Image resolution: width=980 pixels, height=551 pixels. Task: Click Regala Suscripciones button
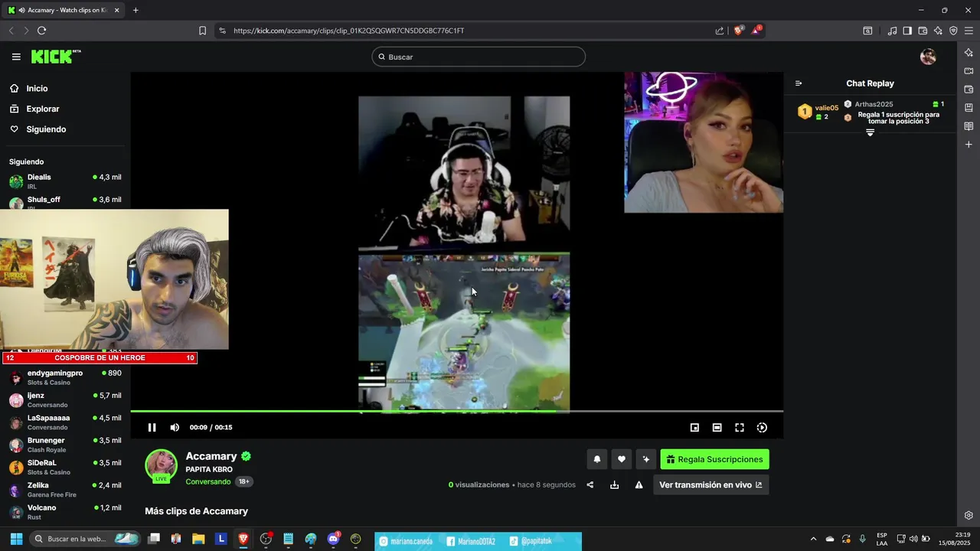point(714,459)
